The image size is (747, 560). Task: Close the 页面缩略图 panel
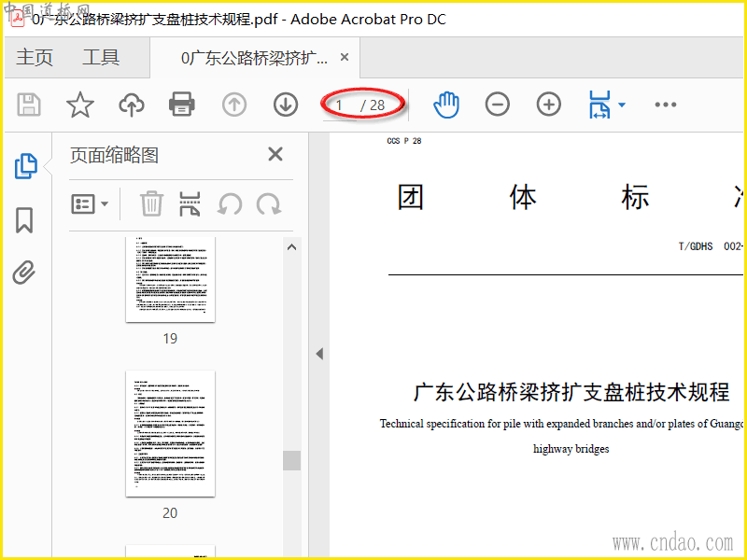(x=275, y=154)
